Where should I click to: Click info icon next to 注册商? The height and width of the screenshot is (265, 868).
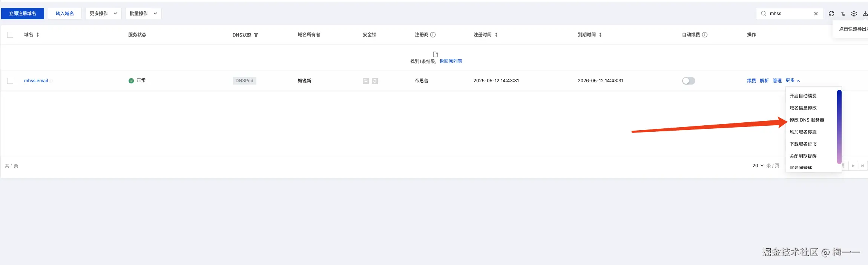tap(433, 35)
